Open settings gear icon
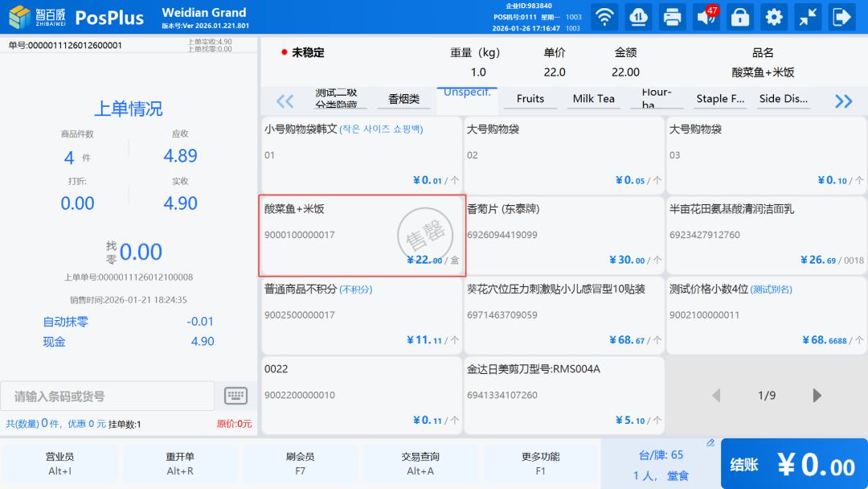 (774, 17)
